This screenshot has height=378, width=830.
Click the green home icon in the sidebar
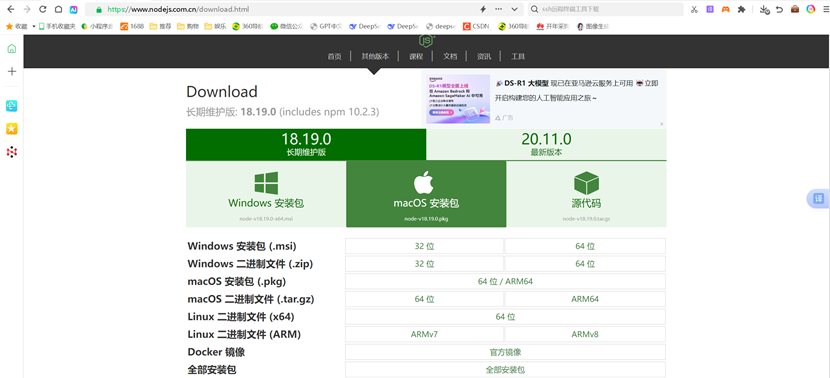[12, 49]
